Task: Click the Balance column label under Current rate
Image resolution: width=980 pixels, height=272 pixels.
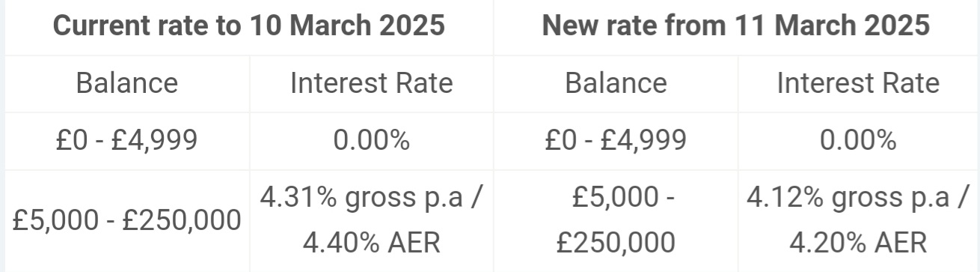Action: tap(127, 83)
